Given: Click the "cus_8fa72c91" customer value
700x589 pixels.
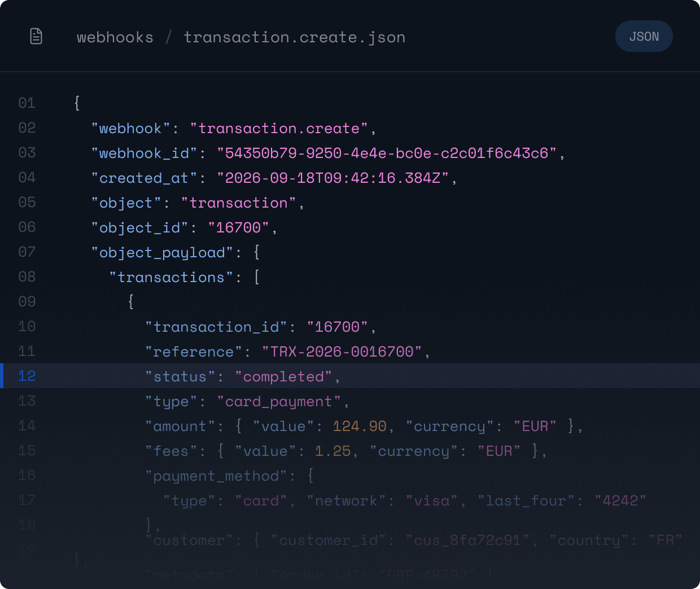Looking at the screenshot, I should tap(468, 540).
